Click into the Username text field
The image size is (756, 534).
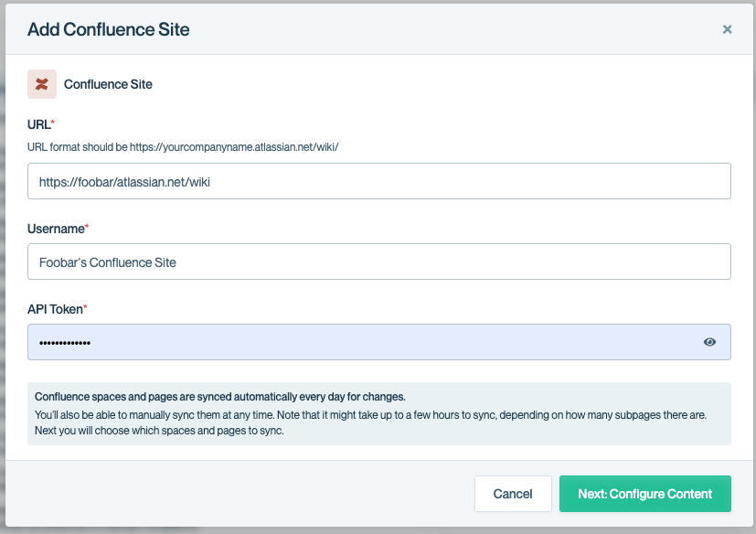click(x=378, y=262)
